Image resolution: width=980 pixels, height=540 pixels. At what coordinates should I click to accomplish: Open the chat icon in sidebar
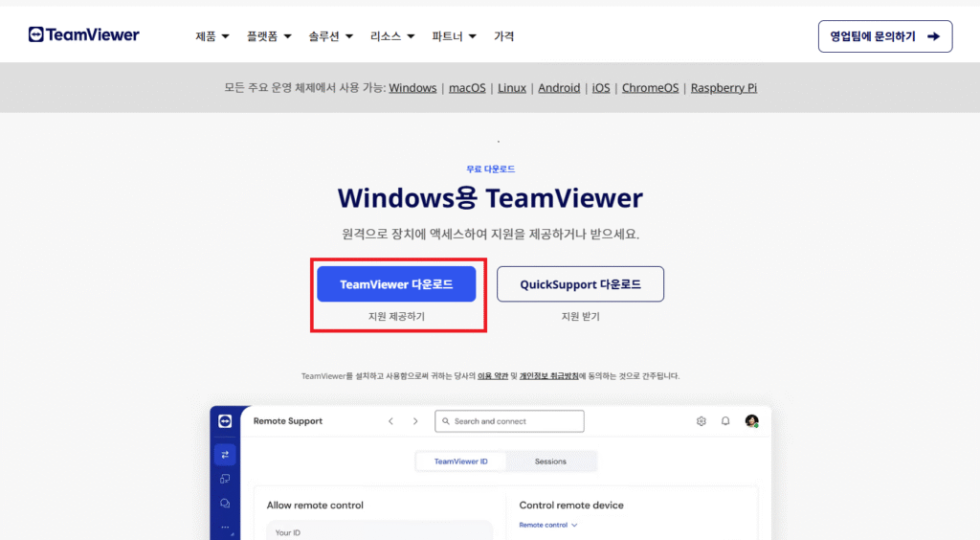(225, 503)
